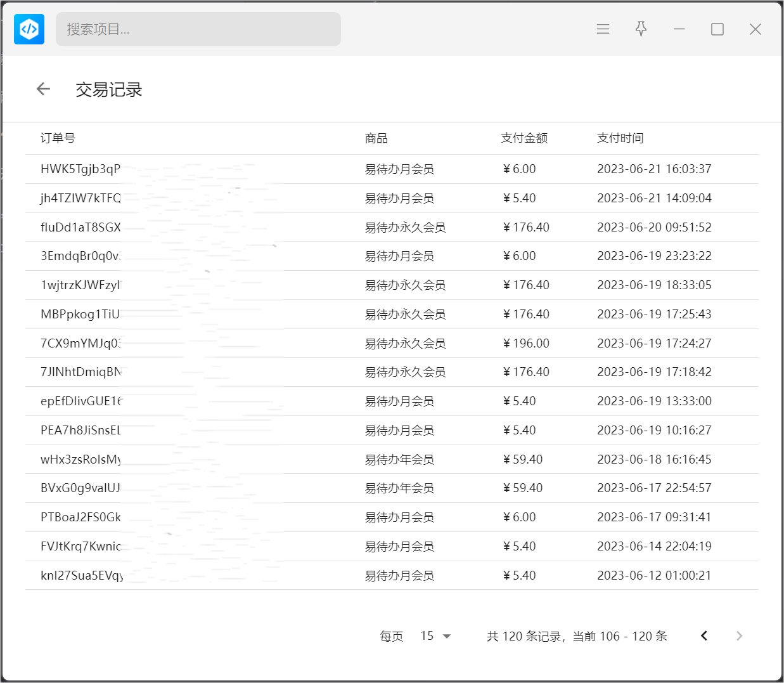Select order knI27Sua5EVqy
This screenshot has width=784, height=683.
(82, 576)
